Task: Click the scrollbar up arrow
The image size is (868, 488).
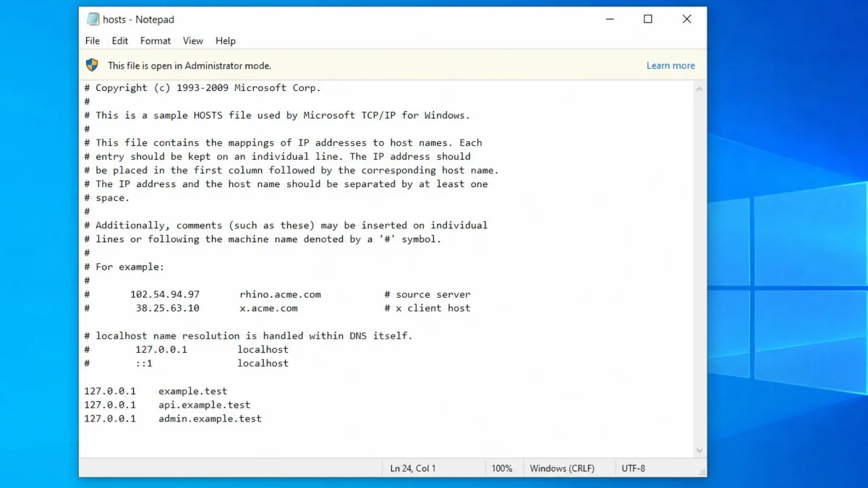Action: point(699,89)
